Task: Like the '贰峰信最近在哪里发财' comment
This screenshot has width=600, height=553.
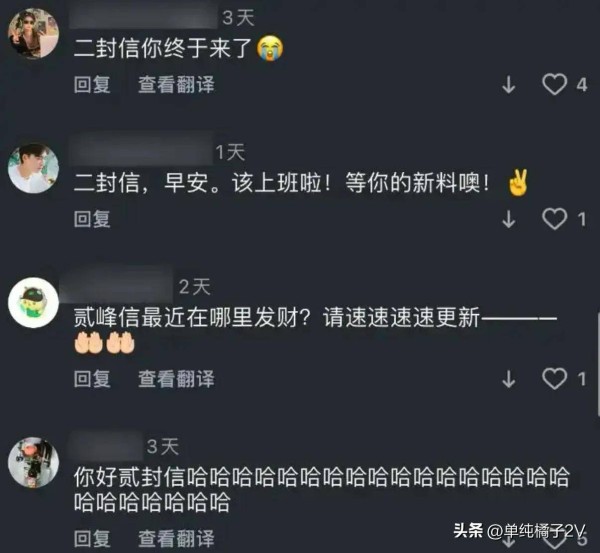Action: pos(554,378)
